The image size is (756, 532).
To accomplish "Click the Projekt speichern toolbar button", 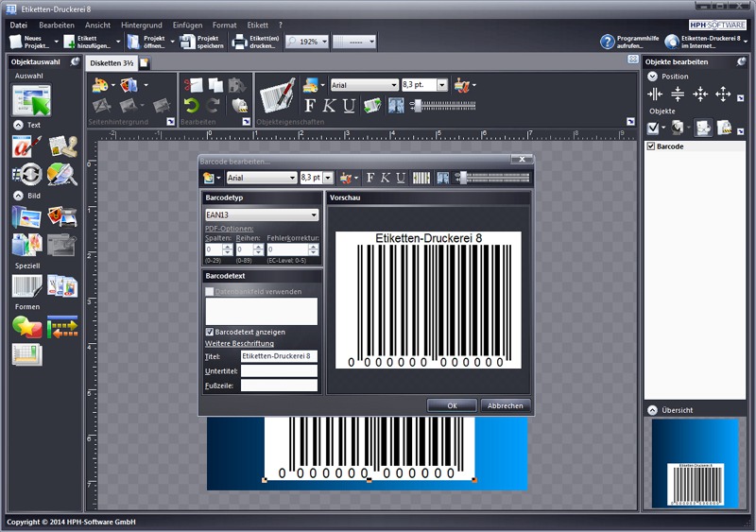I will pyautogui.click(x=202, y=42).
